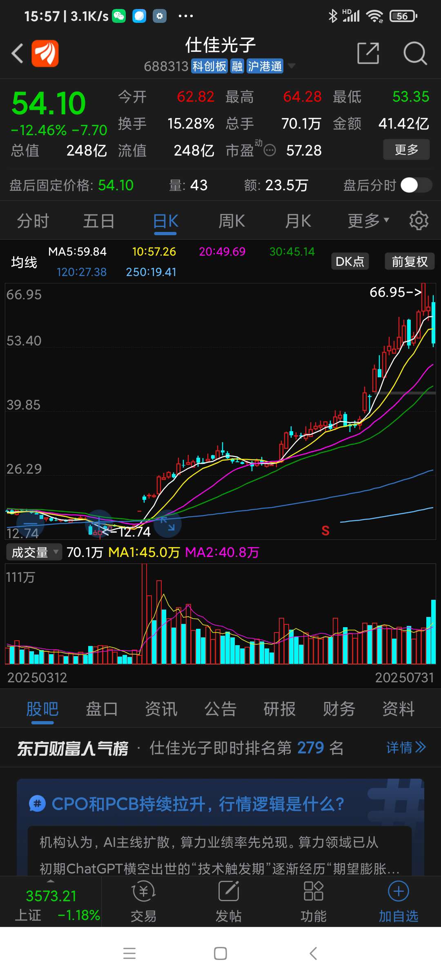Tap Android home square icon

pyautogui.click(x=220, y=953)
